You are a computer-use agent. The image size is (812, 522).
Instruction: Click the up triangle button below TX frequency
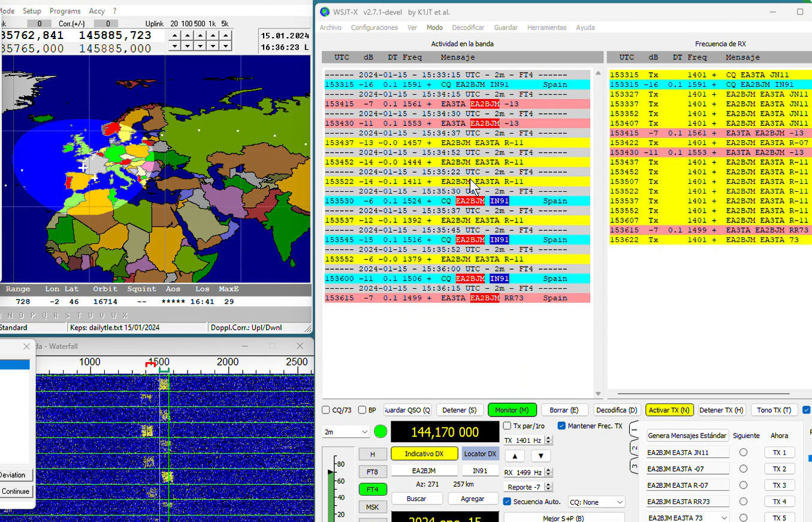(x=514, y=455)
